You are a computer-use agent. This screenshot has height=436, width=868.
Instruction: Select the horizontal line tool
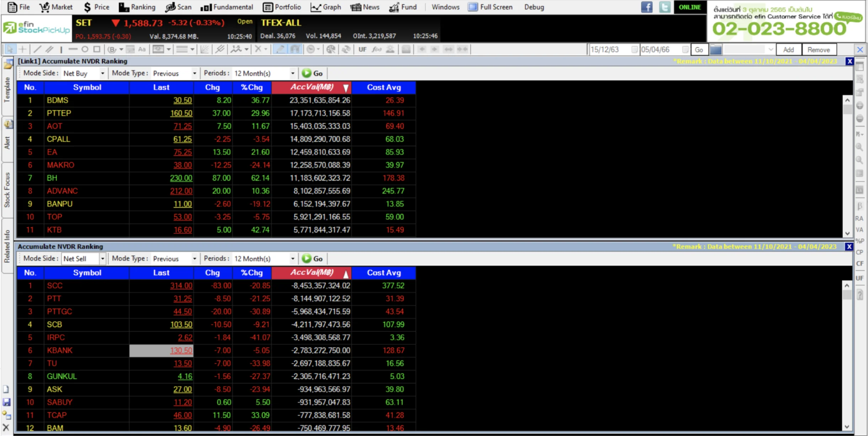[x=73, y=49]
